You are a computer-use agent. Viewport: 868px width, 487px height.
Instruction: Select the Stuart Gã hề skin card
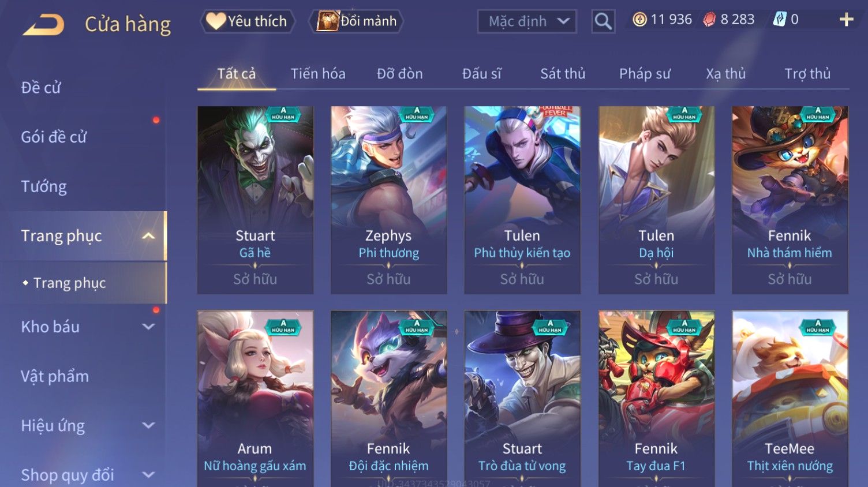255,200
